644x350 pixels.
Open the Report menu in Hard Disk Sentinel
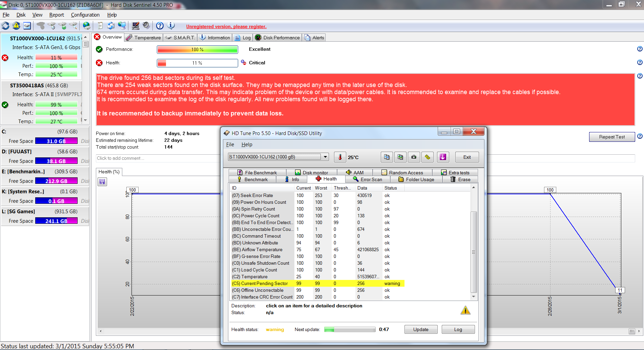56,15
